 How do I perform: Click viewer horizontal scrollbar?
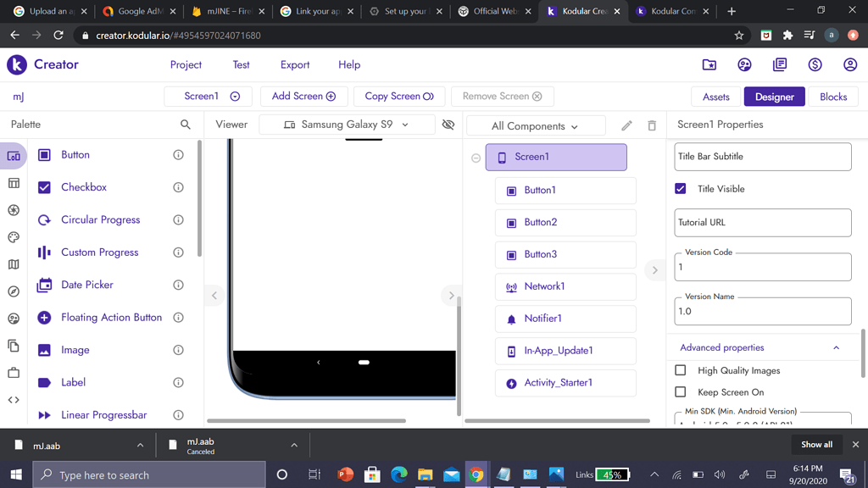point(306,420)
